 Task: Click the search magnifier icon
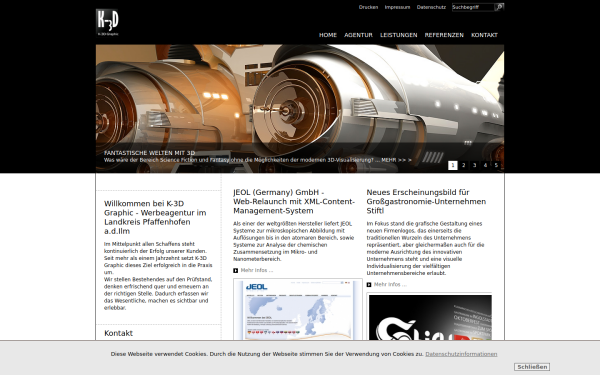point(499,7)
